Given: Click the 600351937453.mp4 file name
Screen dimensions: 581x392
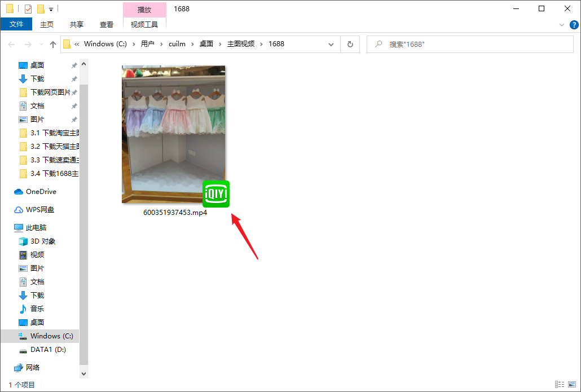Looking at the screenshot, I should 175,213.
